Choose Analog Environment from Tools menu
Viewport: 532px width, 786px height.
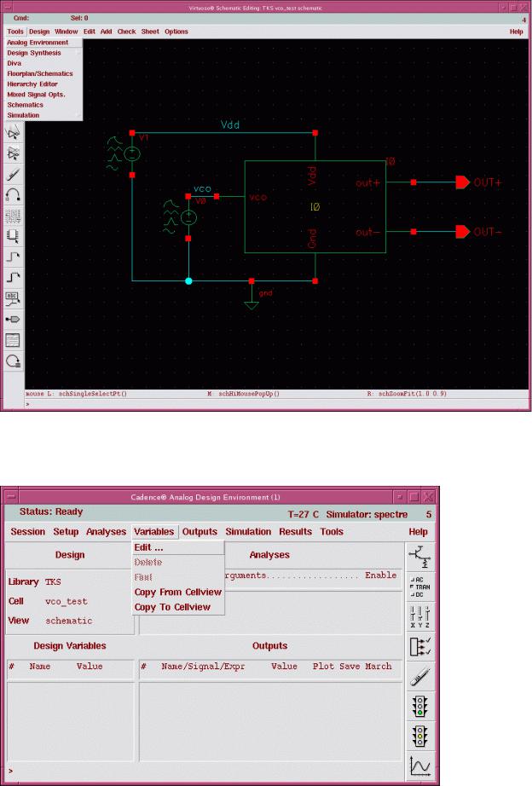[x=43, y=43]
